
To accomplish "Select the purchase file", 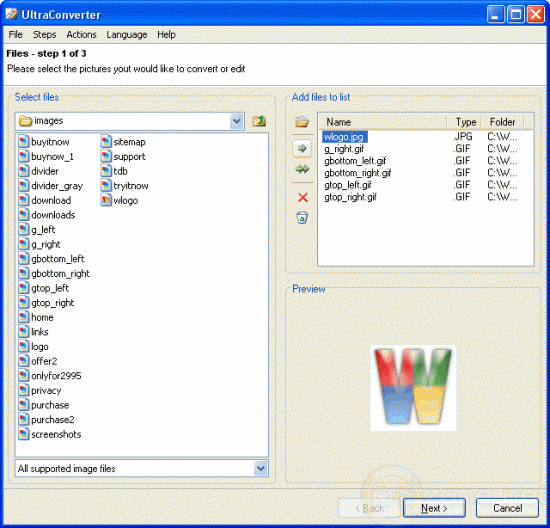I will coord(44,405).
